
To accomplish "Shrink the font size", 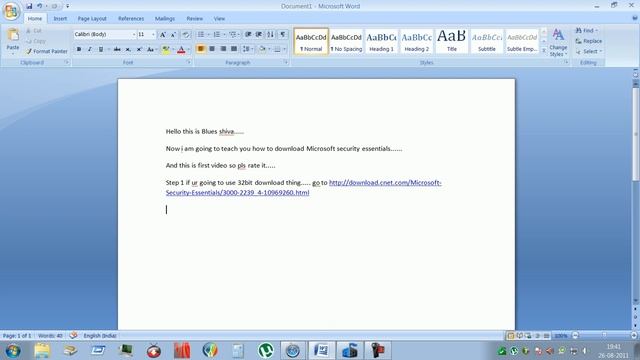I will tap(173, 35).
